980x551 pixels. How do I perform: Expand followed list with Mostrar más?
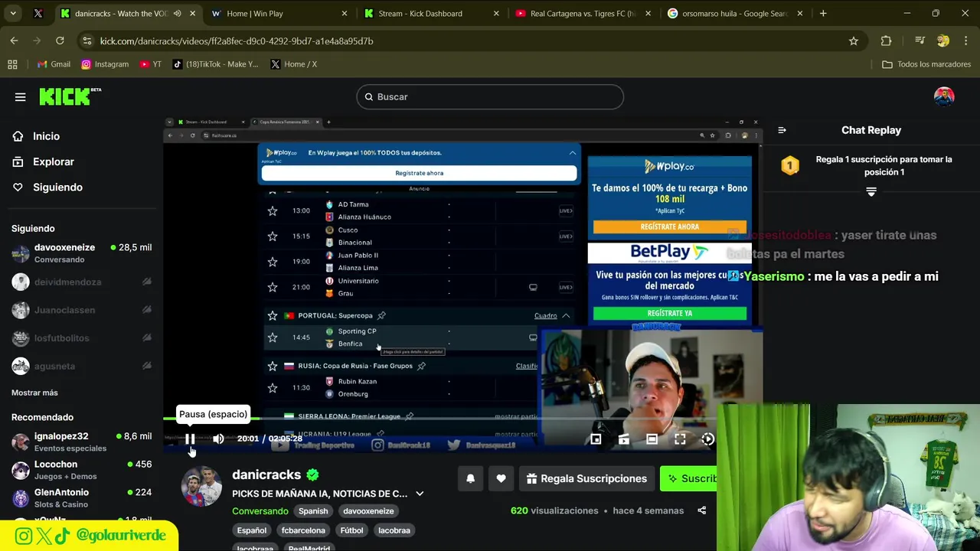click(x=34, y=393)
